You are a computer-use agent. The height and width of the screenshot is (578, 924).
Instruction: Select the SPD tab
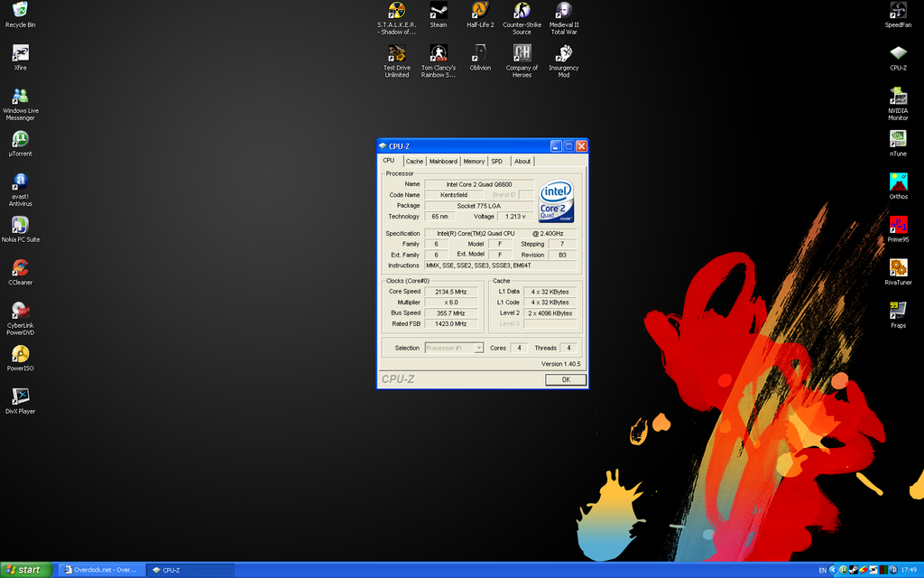pos(497,161)
